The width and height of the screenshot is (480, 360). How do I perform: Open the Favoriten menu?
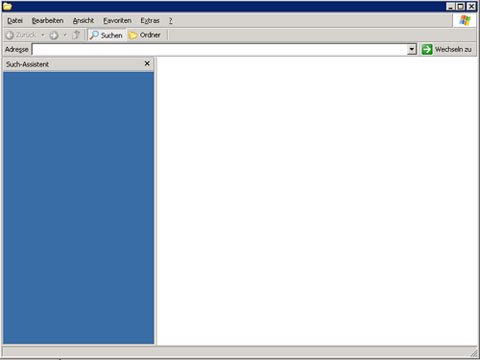[x=117, y=21]
